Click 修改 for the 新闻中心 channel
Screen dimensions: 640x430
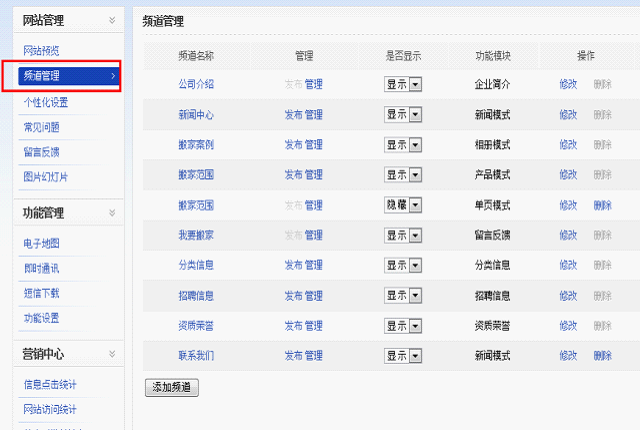click(x=568, y=115)
